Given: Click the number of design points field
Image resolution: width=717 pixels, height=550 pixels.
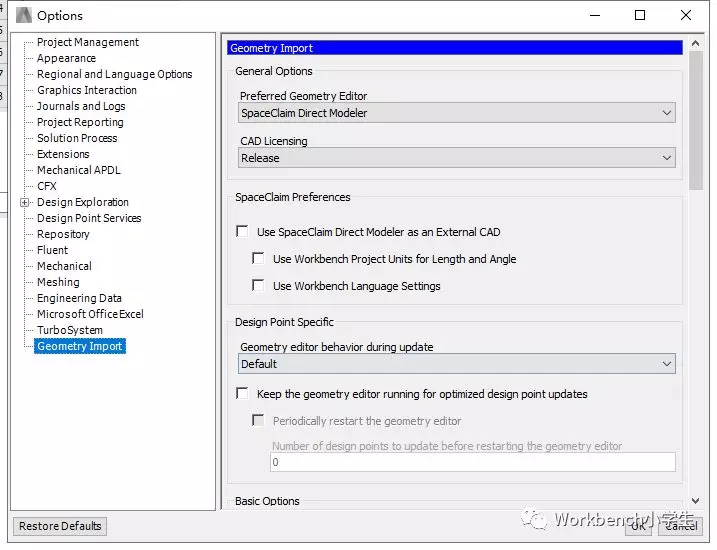Looking at the screenshot, I should pyautogui.click(x=473, y=462).
